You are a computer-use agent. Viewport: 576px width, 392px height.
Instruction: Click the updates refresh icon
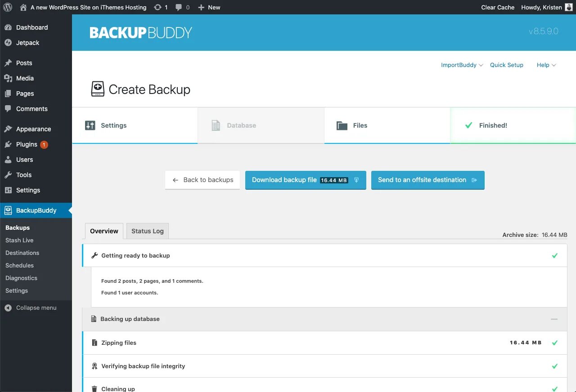[157, 7]
